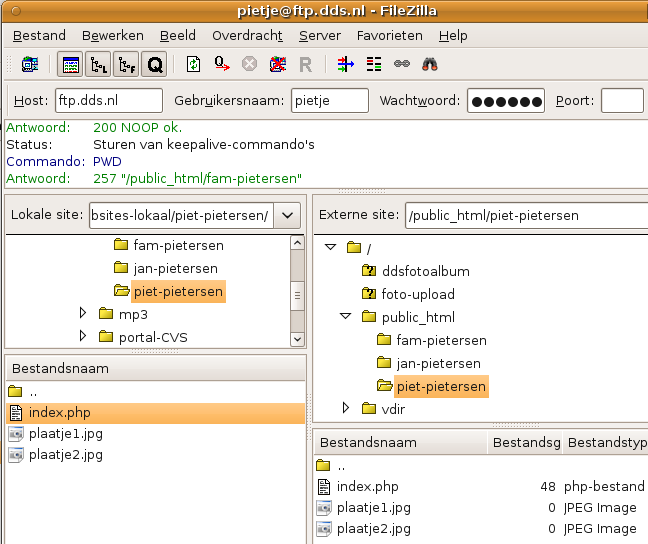Viewport: 648px width, 544px height.
Task: Click the Wachtwoord password field
Action: pyautogui.click(x=506, y=100)
